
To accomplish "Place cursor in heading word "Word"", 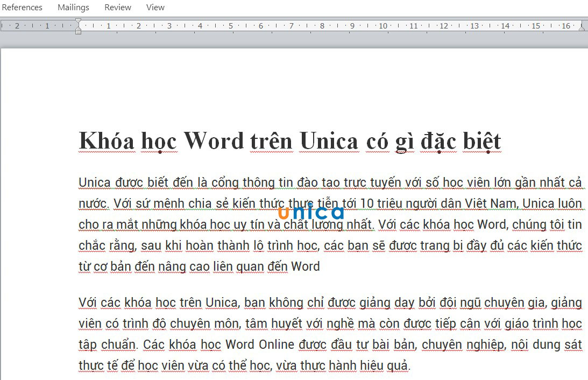I will (x=214, y=141).
